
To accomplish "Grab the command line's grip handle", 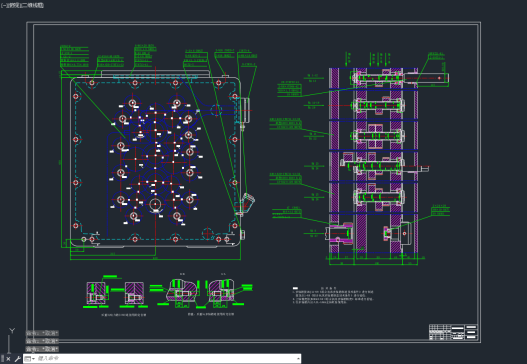I will [2, 359].
